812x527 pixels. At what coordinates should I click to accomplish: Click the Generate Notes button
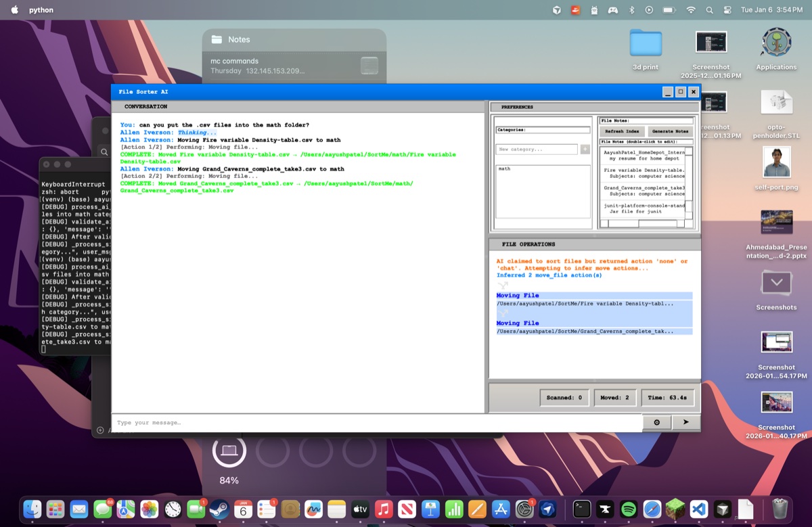(x=671, y=131)
